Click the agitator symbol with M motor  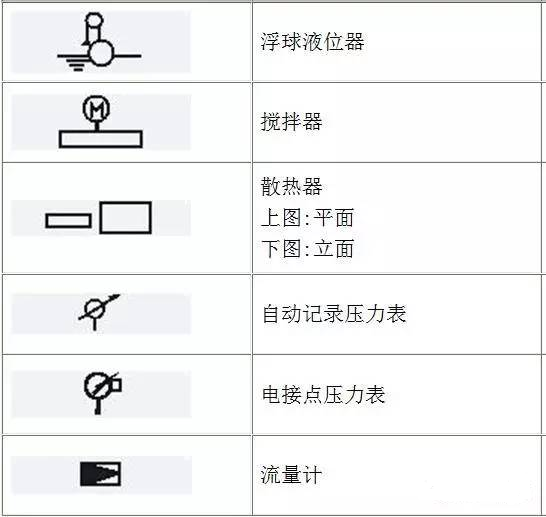101,122
